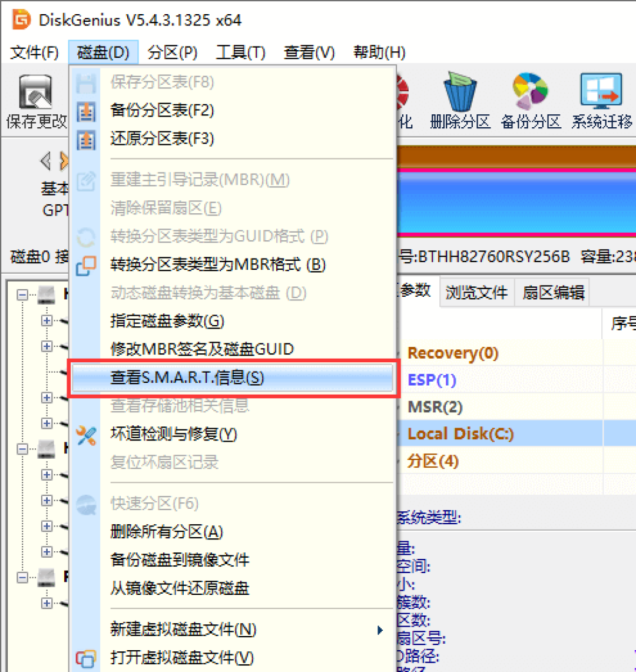Click the blue partition bar in disk map
The width and height of the screenshot is (636, 672).
pos(516,203)
